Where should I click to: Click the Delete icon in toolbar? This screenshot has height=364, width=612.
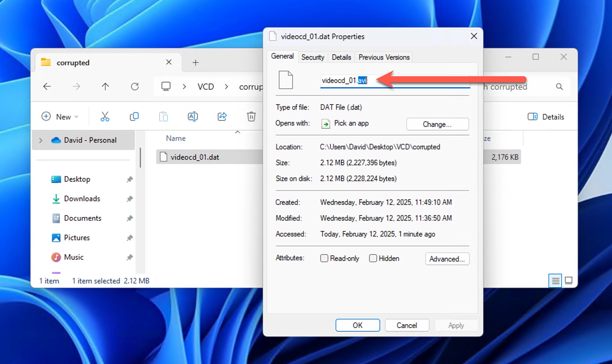tap(251, 116)
